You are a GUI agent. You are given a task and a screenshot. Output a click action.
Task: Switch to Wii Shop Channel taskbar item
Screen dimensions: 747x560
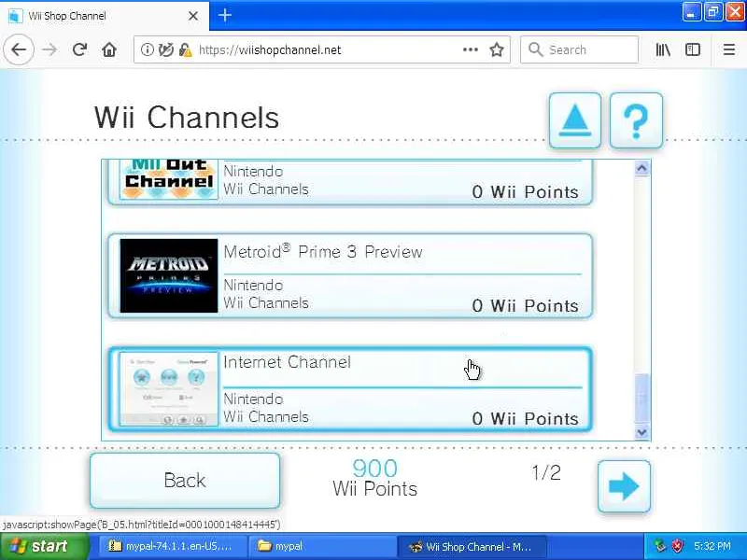point(472,546)
